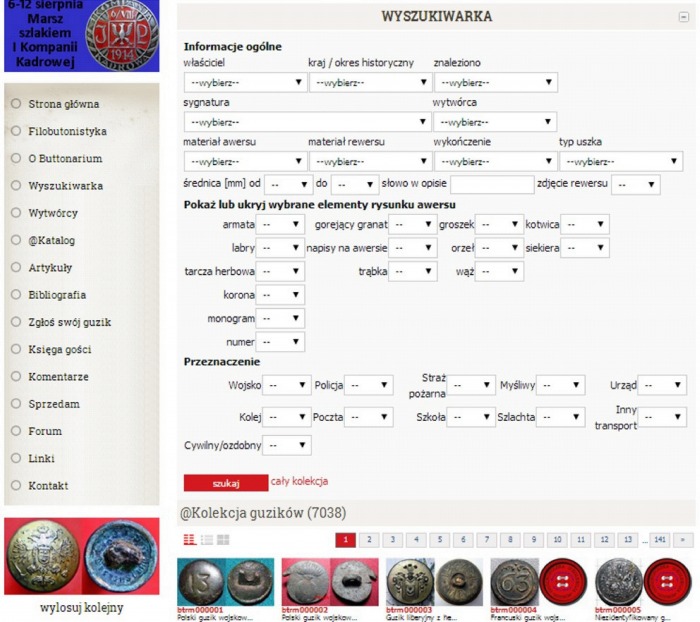Open the typ uszka dropdown
The height and width of the screenshot is (622, 700).
point(621,161)
